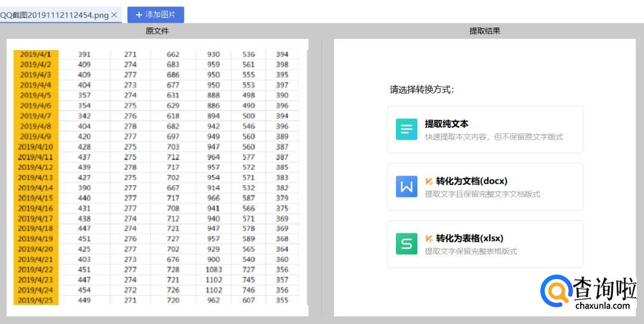Click the 添加图片 button

156,15
